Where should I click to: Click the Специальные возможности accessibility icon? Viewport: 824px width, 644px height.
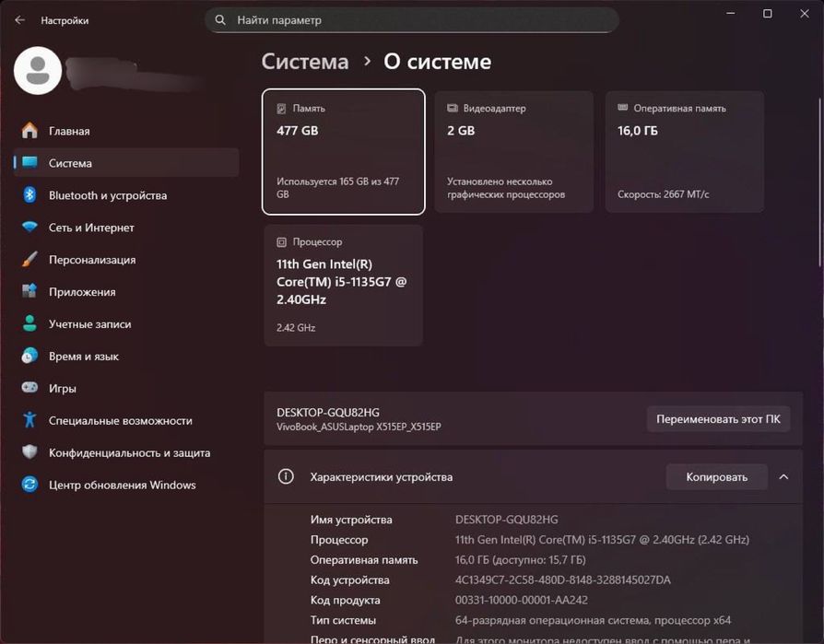click(29, 420)
